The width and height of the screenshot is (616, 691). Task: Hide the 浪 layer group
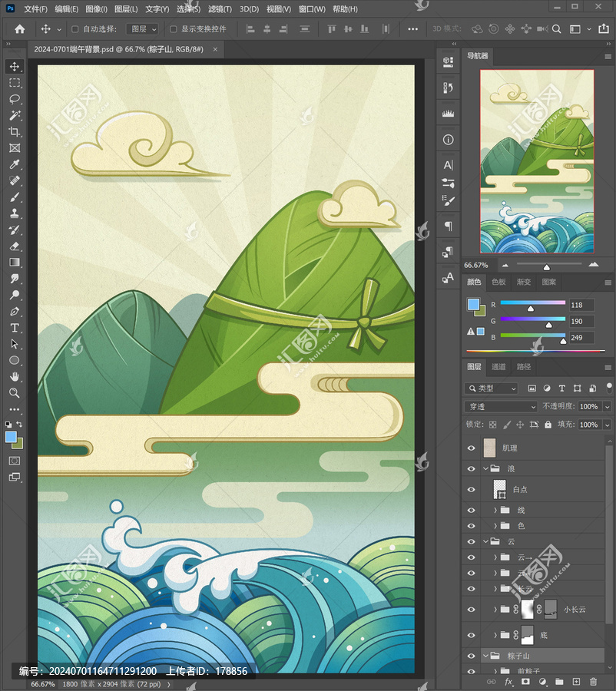pos(472,469)
